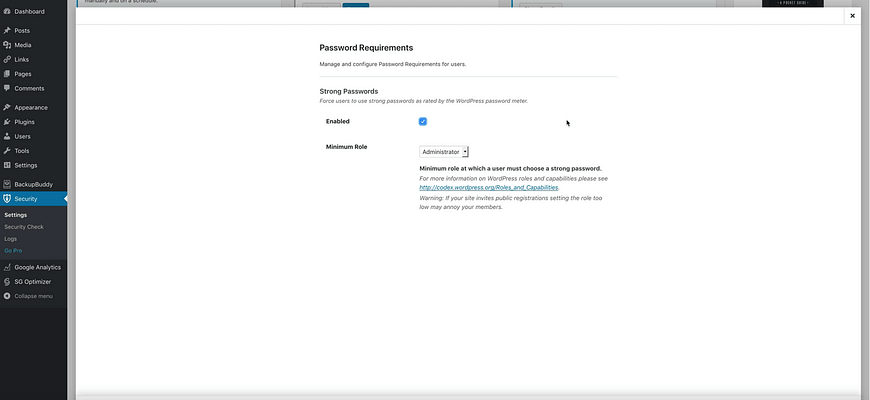This screenshot has height=400, width=870.
Task: Go to Pages menu item
Action: click(23, 74)
